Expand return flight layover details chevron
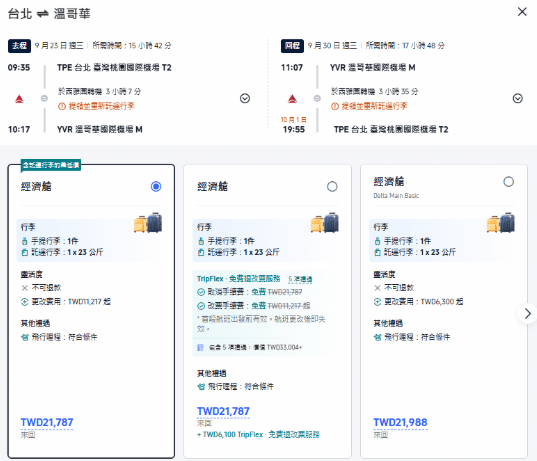 click(x=517, y=99)
